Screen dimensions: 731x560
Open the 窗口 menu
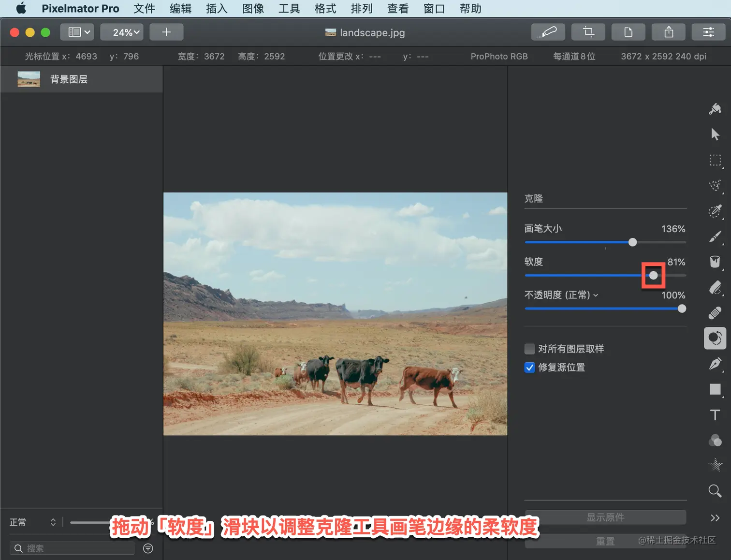(x=434, y=9)
